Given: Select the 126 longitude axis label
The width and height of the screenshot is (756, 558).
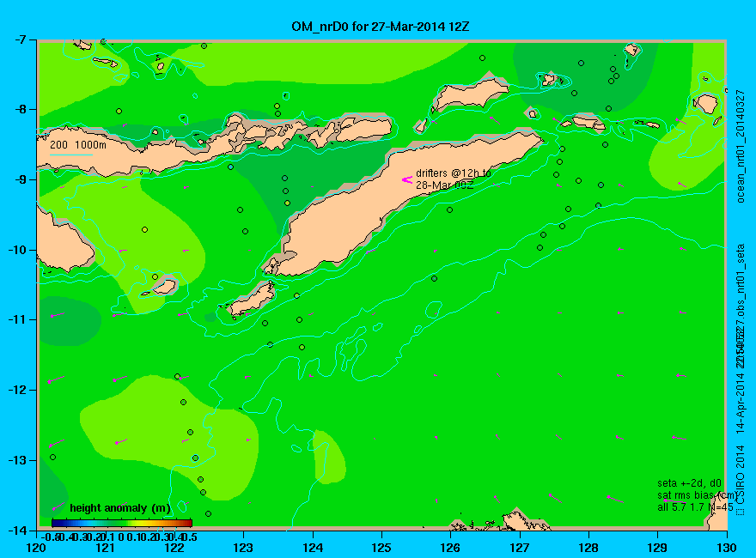Looking at the screenshot, I should (x=450, y=548).
